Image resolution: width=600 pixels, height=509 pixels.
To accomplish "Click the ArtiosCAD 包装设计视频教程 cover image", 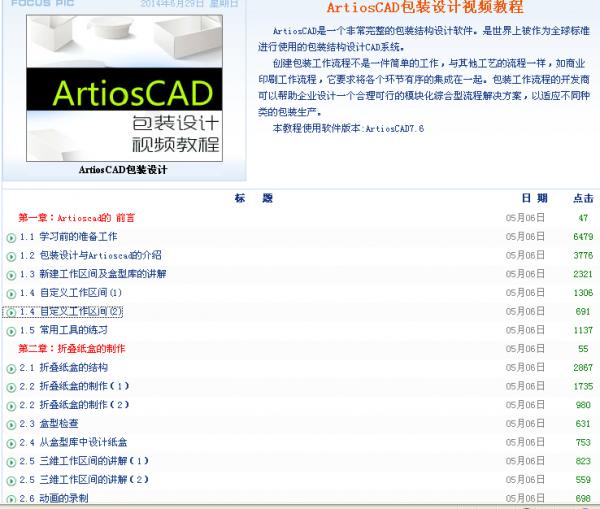I will click(x=124, y=88).
